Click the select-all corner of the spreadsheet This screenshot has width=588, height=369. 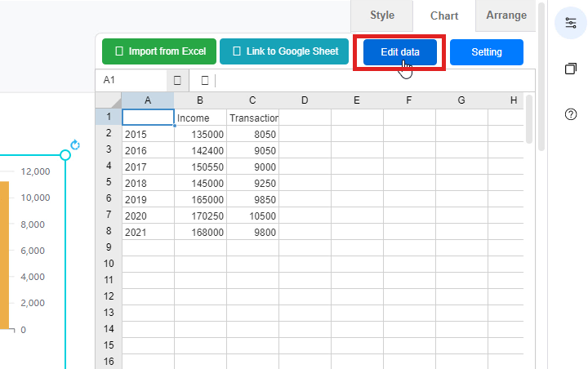click(109, 100)
